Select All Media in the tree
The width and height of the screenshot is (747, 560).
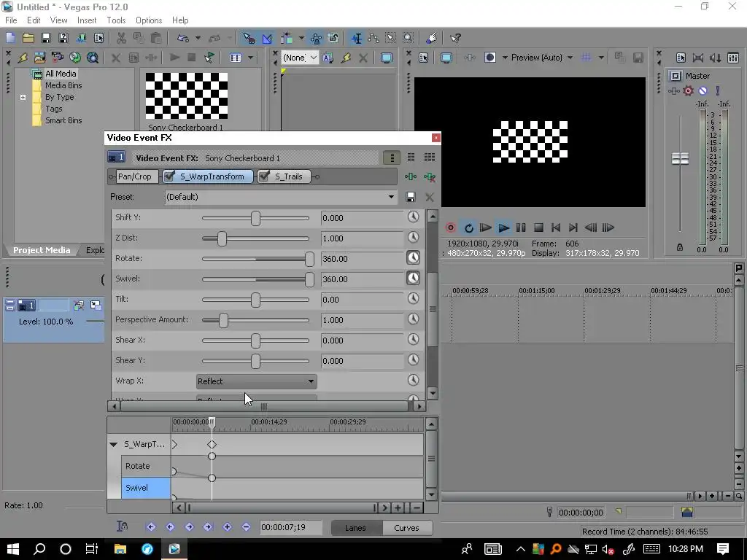pos(61,74)
